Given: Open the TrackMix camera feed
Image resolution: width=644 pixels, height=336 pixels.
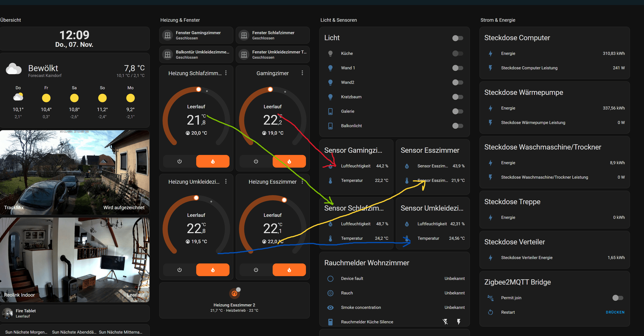Looking at the screenshot, I should click(74, 172).
